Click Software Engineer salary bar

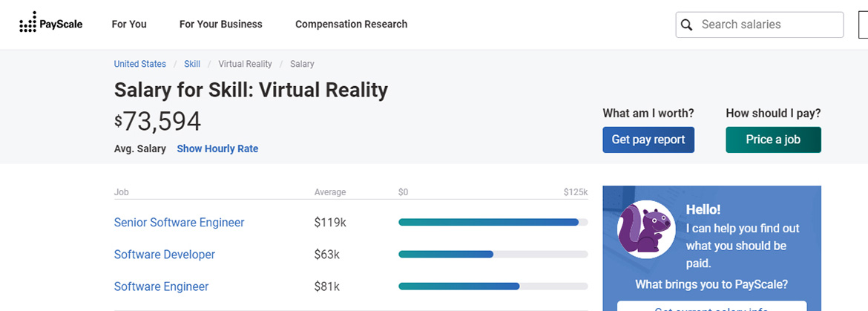458,287
